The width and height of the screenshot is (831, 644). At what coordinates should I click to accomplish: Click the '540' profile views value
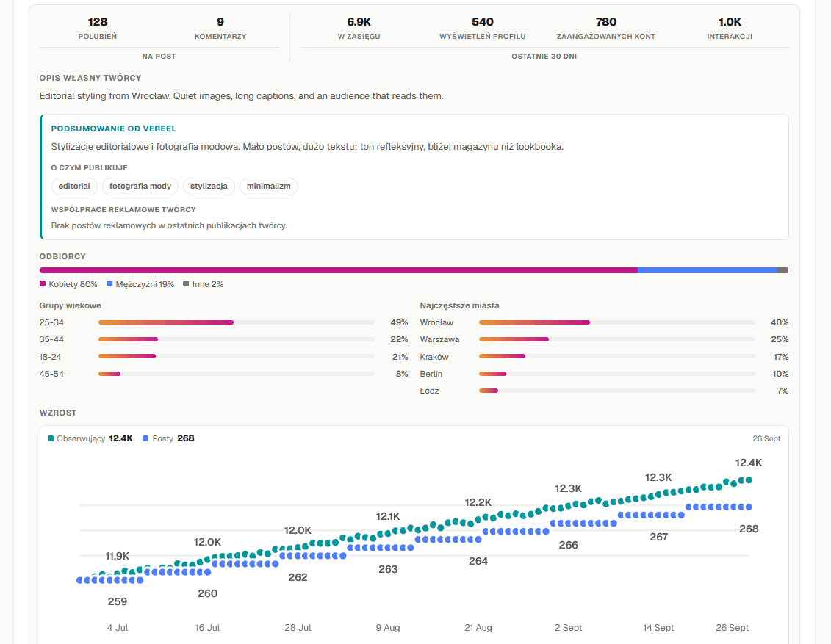coord(482,22)
